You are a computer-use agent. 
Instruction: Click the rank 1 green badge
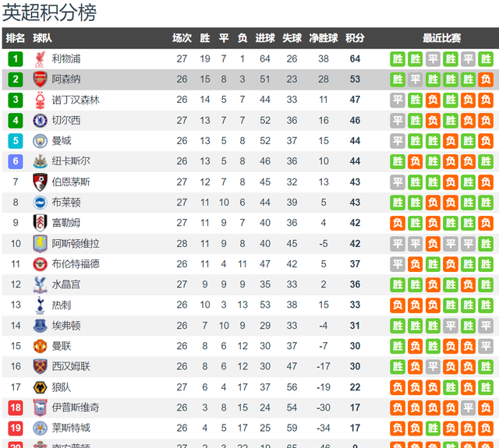point(16,58)
